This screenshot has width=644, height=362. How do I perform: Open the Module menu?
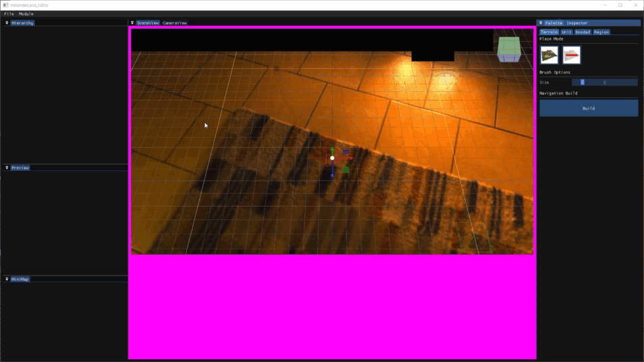coord(26,14)
